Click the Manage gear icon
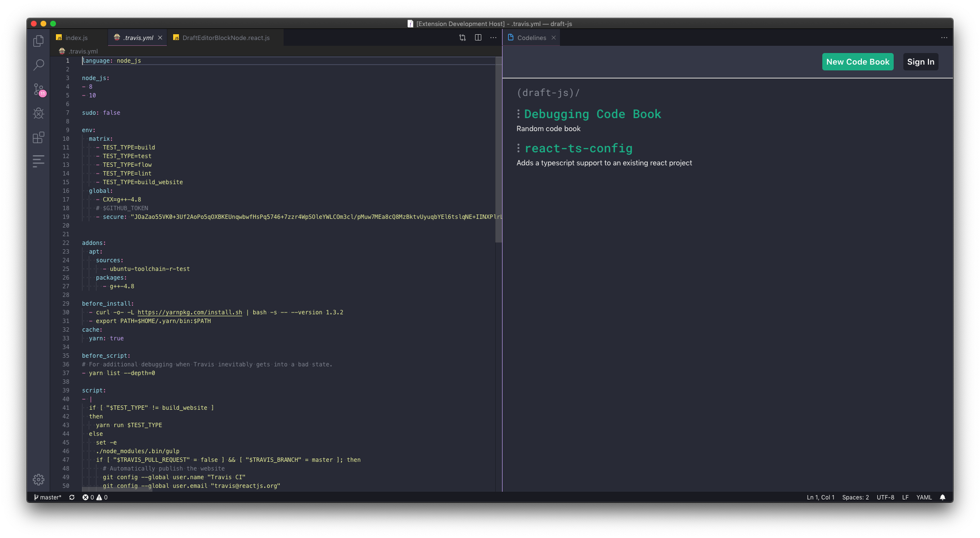 pyautogui.click(x=39, y=480)
